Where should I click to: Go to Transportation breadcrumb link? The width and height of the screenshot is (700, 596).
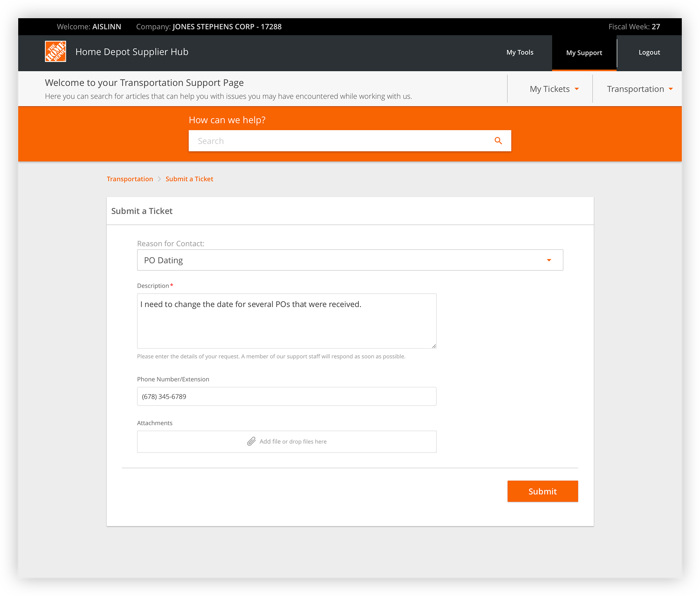pos(130,179)
